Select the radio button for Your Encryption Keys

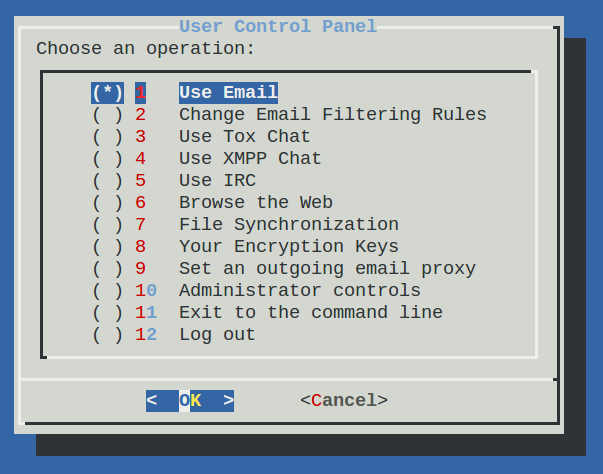107,246
